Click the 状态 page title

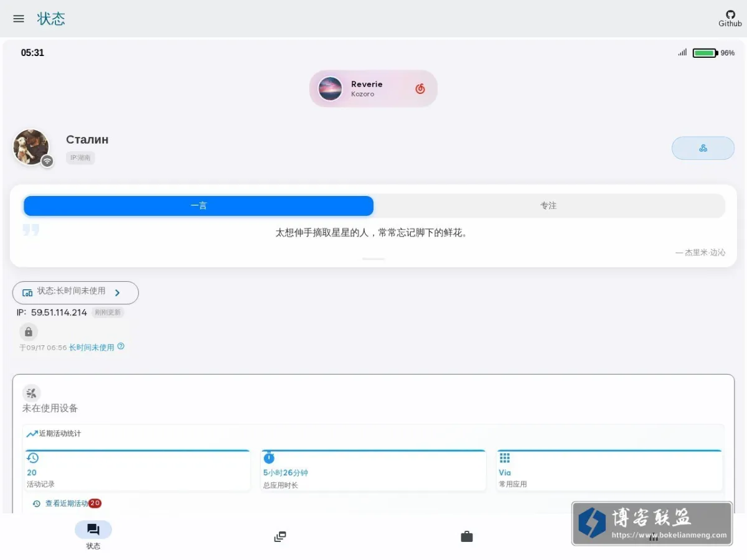[x=51, y=19]
